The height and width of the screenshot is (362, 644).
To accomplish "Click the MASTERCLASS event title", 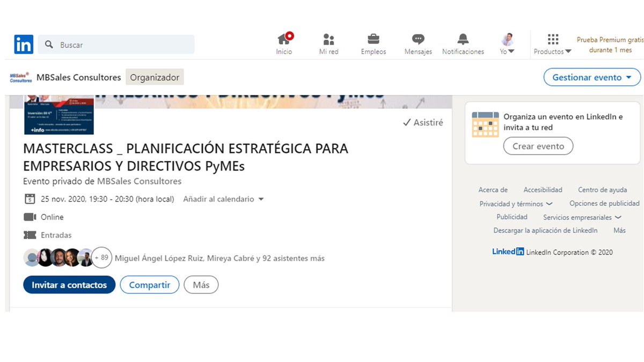I will click(186, 157).
